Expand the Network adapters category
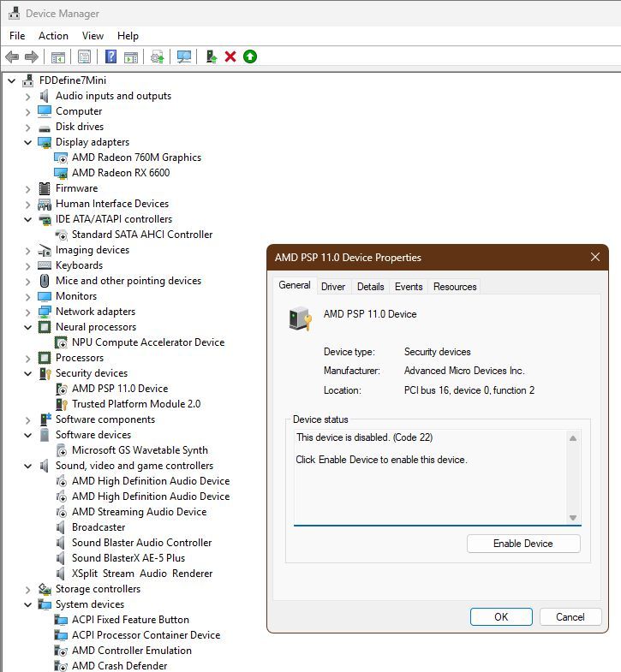This screenshot has height=672, width=621. tap(28, 312)
